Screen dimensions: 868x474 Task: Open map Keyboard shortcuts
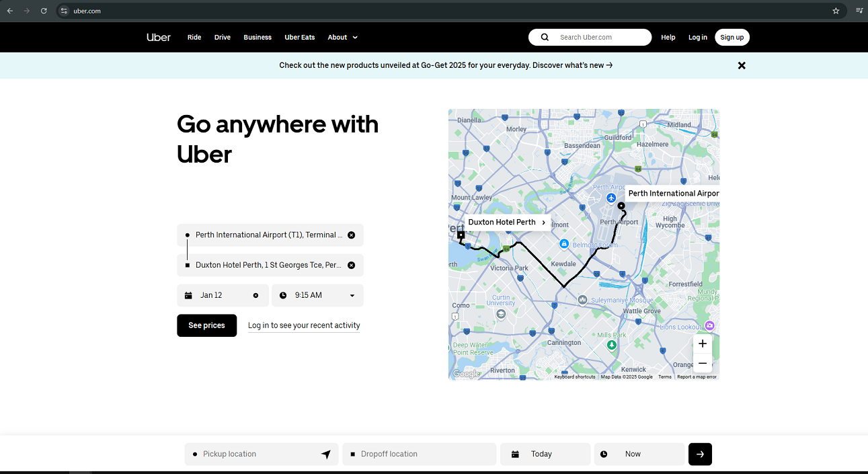pyautogui.click(x=575, y=377)
